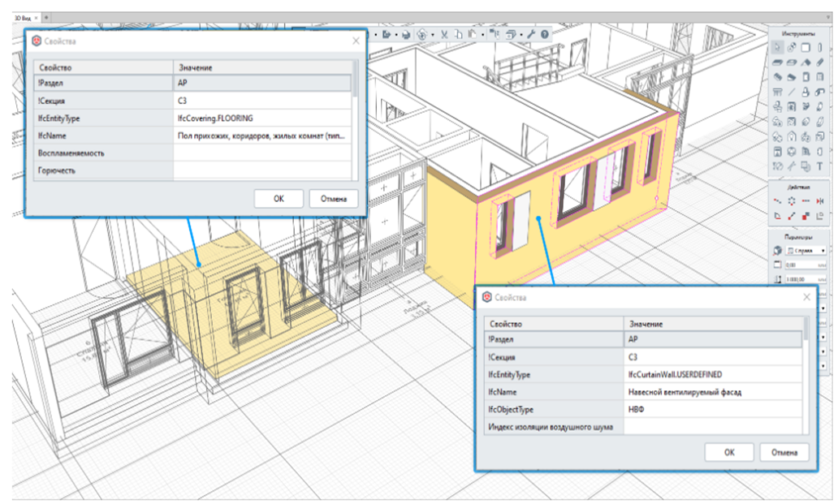This screenshot has height=504, width=838.
Task: Select the arrow pointer tool in Инструменты
Action: coord(776,48)
